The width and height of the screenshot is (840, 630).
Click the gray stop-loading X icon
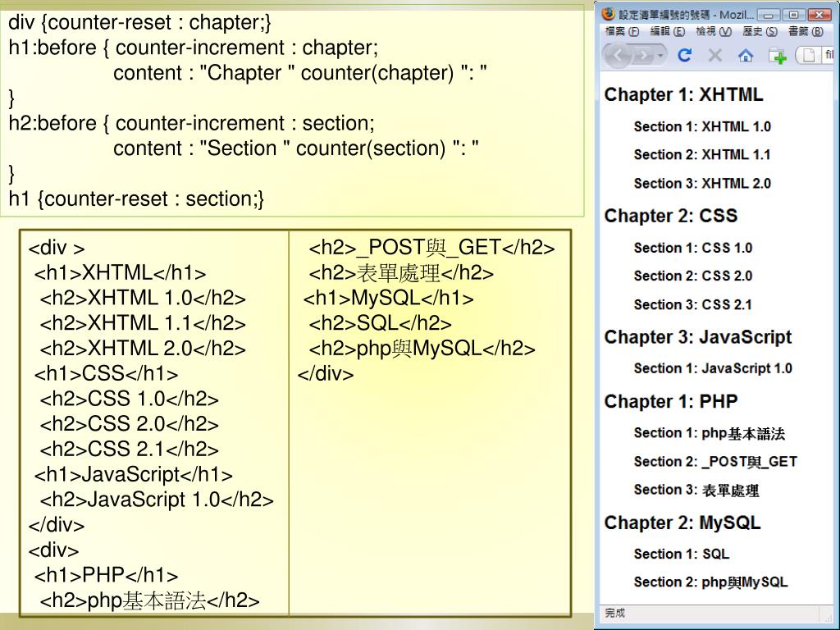click(715, 55)
